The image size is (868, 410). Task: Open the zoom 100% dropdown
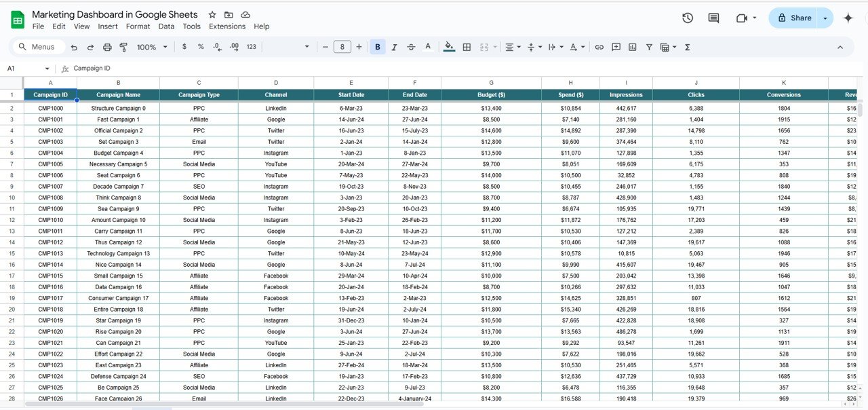(152, 47)
